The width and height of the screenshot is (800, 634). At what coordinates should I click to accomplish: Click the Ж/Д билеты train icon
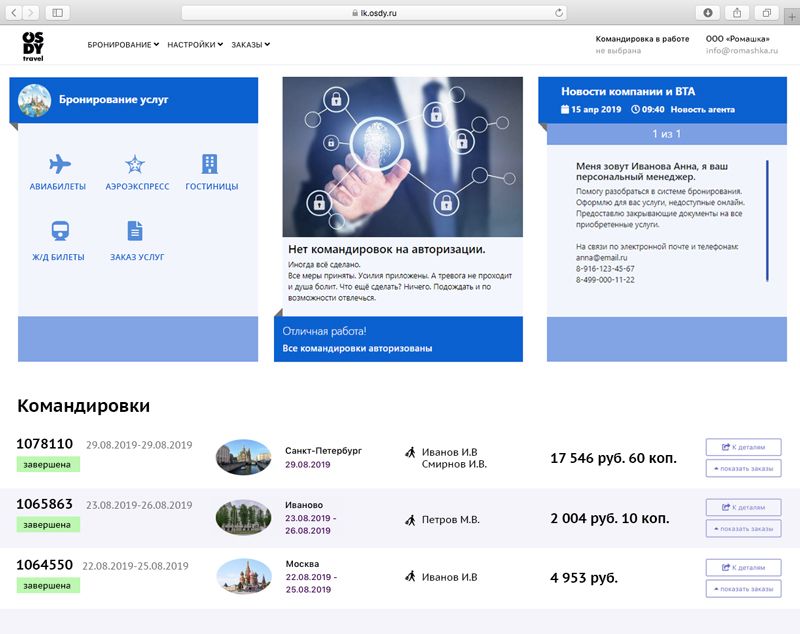click(x=59, y=232)
